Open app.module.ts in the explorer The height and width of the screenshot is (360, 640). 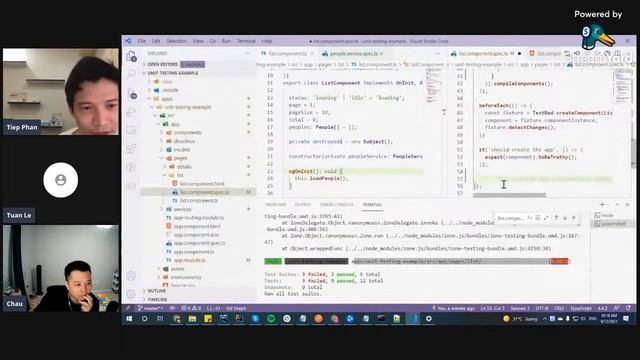(189, 260)
